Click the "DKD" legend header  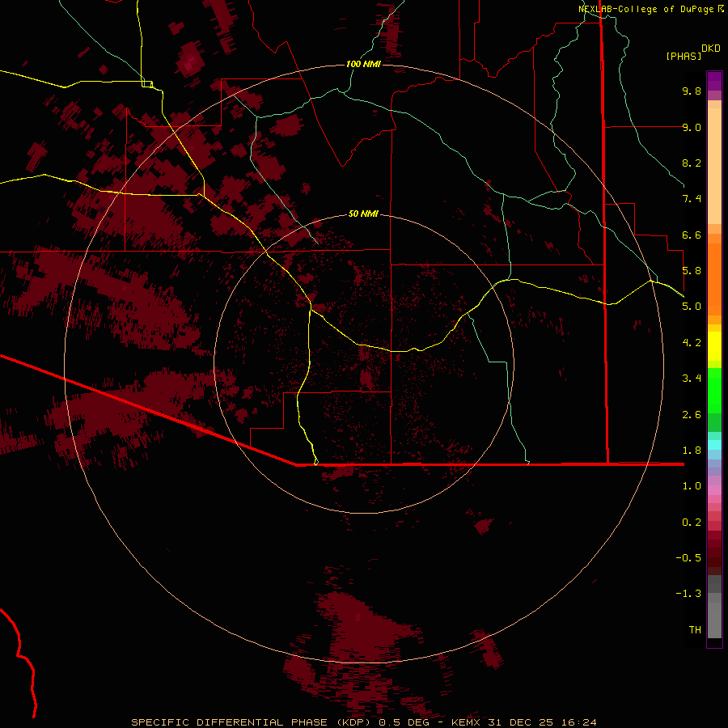coord(710,49)
